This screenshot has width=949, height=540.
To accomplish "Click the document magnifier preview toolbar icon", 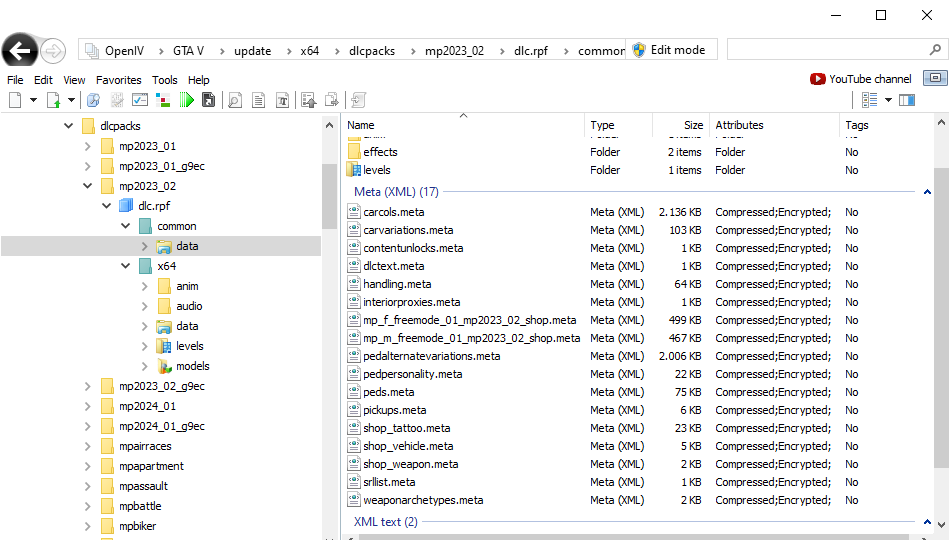I will (235, 100).
